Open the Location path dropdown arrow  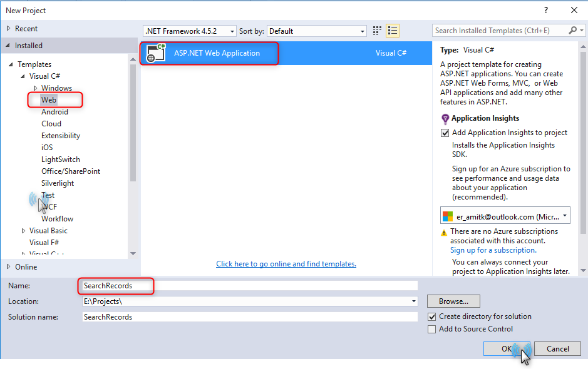tap(414, 301)
